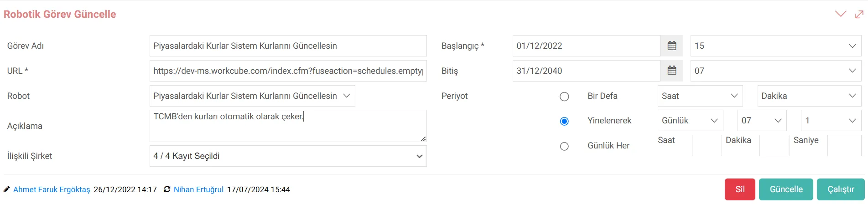The width and height of the screenshot is (868, 204).
Task: Click into the Açıklama text area
Action: [x=288, y=126]
